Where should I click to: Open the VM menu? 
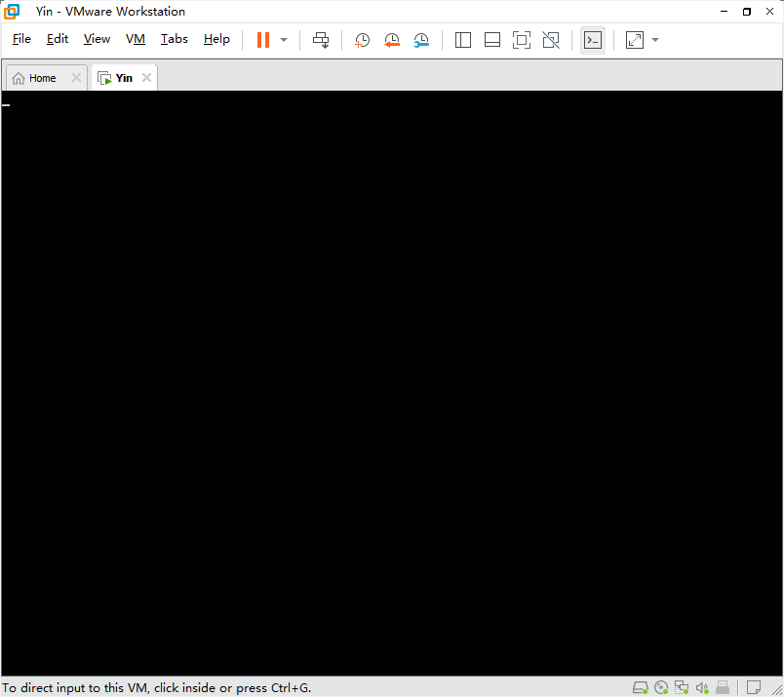pos(136,39)
